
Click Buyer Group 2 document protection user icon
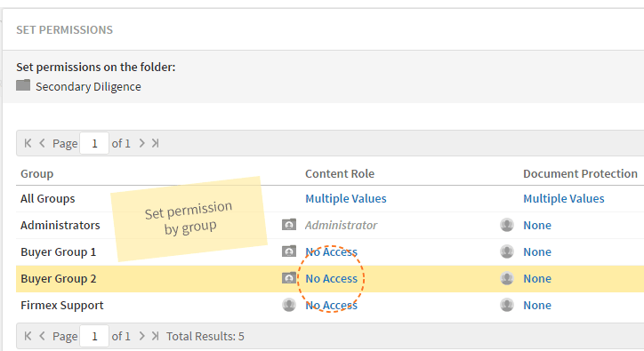coord(507,278)
